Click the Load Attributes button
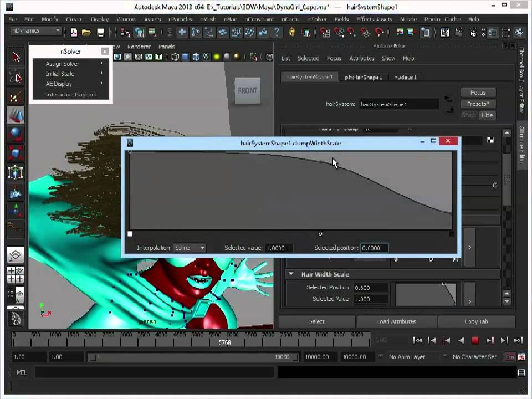This screenshot has width=532, height=399. pos(396,321)
